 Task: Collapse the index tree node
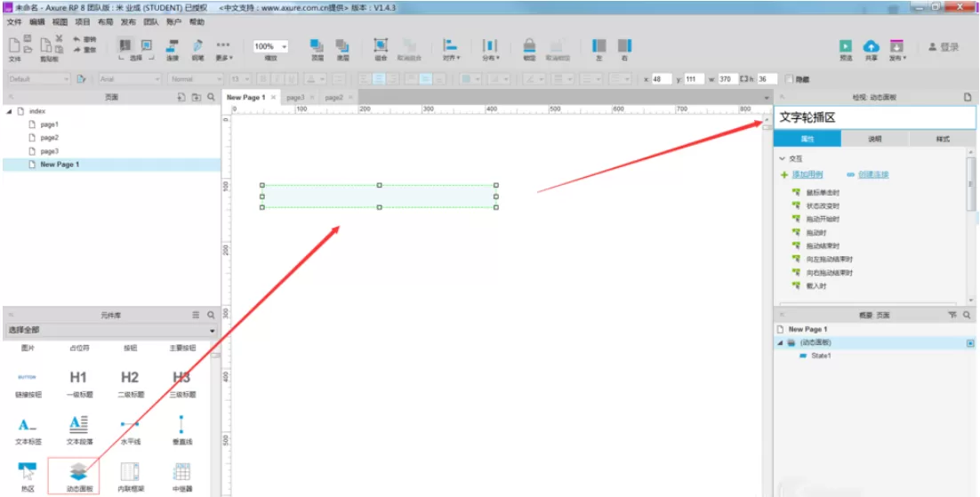pos(10,111)
